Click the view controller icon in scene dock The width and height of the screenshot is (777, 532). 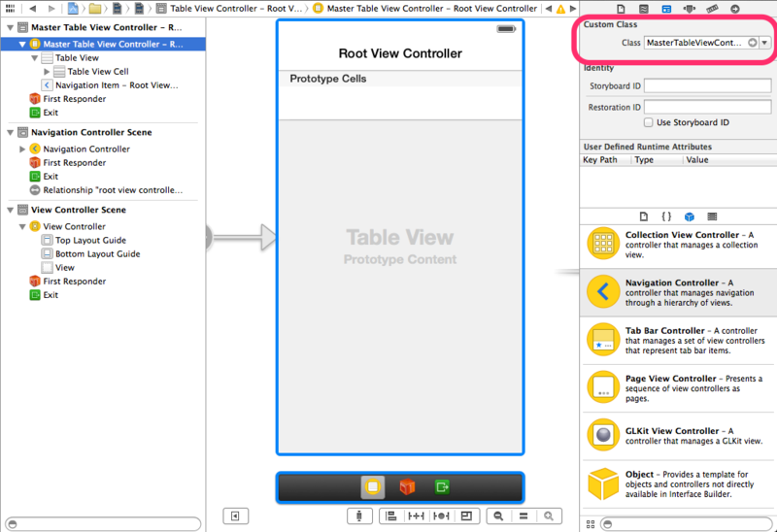tap(373, 487)
